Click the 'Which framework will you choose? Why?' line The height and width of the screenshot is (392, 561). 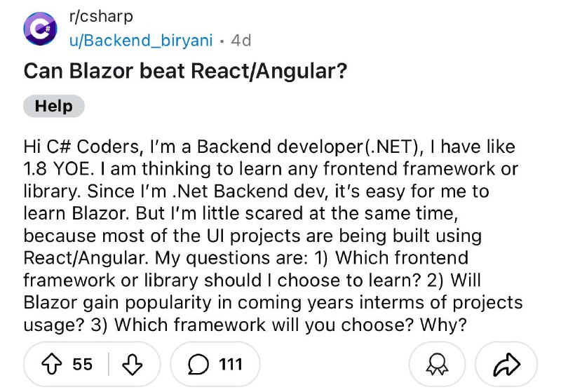[290, 325]
